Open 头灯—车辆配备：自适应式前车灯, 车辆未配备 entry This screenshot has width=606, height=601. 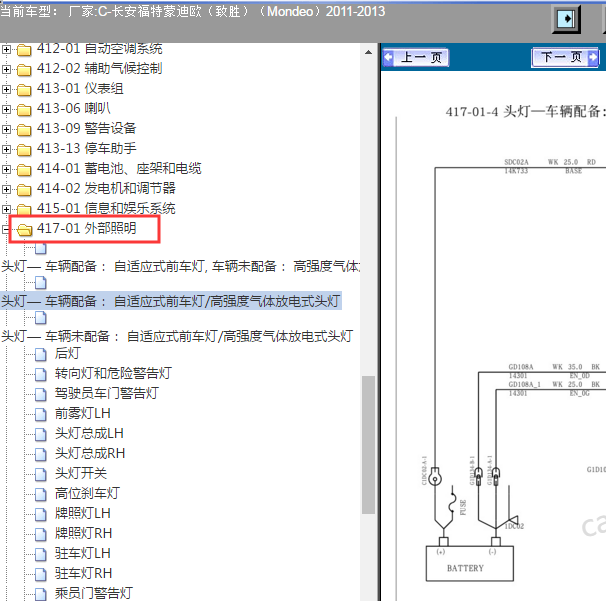click(180, 266)
